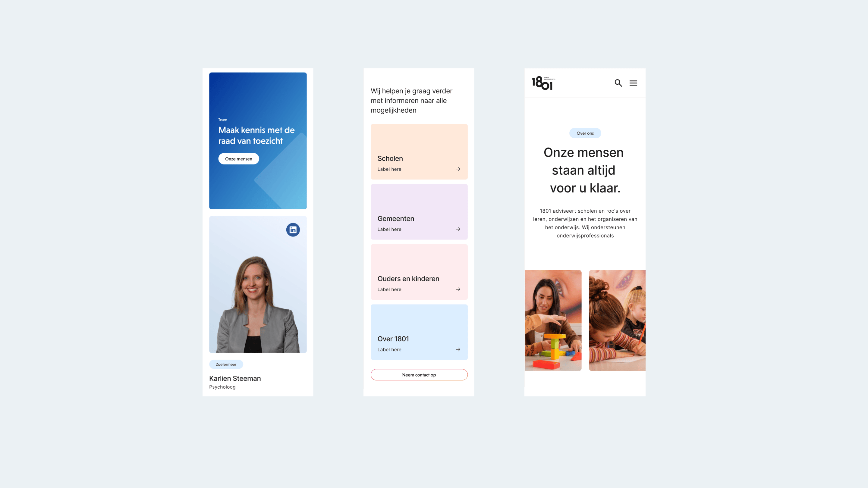868x488 pixels.
Task: Click the Onze mensen button in hero
Action: pos(238,158)
